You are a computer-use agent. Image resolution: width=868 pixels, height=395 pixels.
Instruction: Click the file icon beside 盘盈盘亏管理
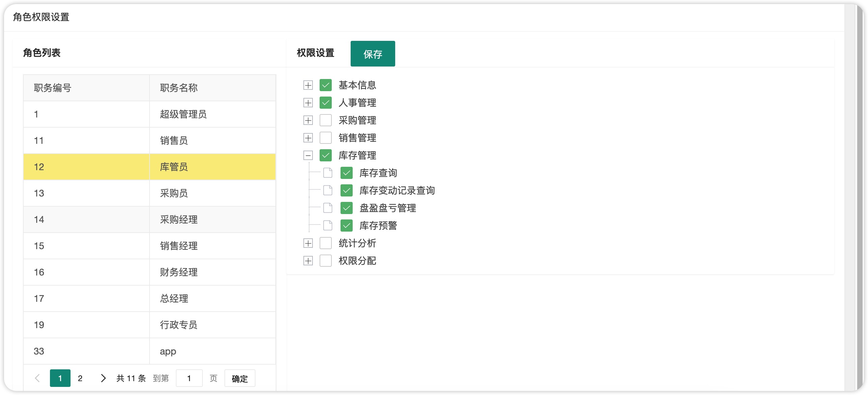tap(328, 208)
